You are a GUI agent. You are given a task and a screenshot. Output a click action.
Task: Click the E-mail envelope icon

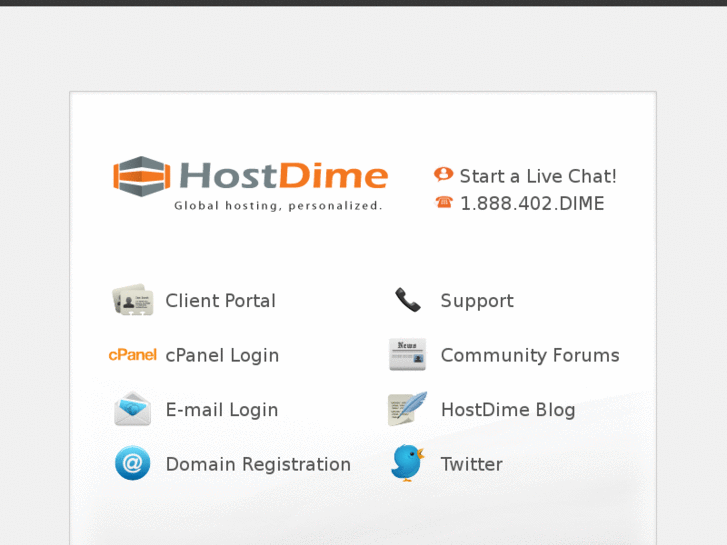click(133, 409)
